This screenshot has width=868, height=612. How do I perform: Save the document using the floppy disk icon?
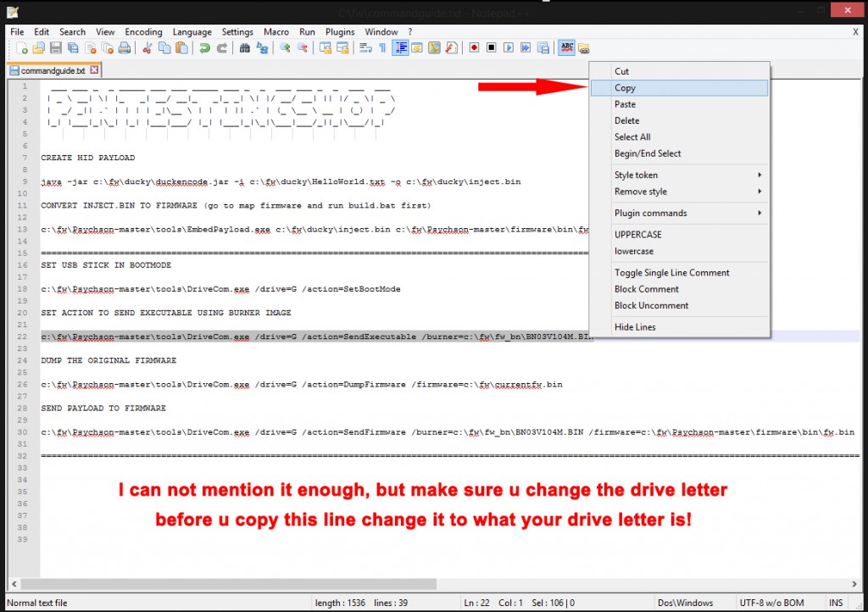(x=56, y=48)
